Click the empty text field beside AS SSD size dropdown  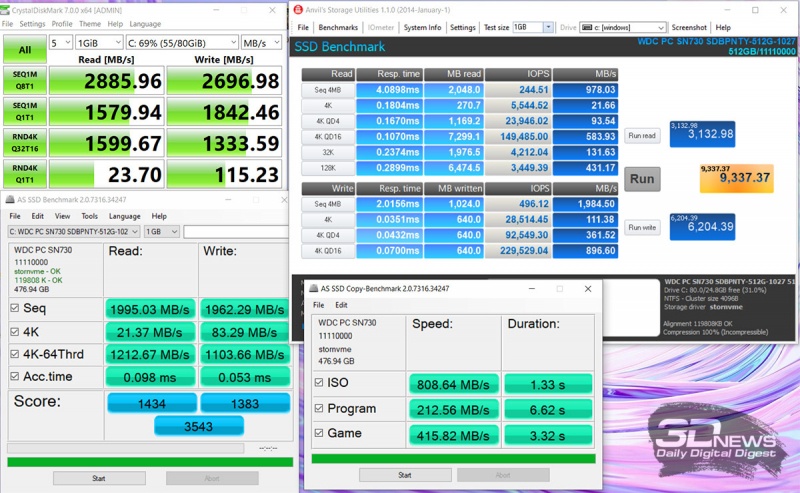tap(236, 232)
